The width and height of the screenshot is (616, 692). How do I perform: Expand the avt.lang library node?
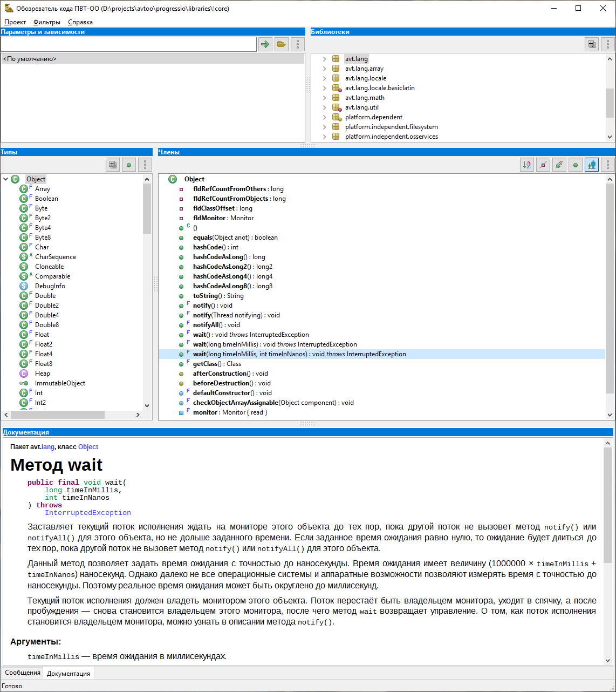pyautogui.click(x=324, y=59)
